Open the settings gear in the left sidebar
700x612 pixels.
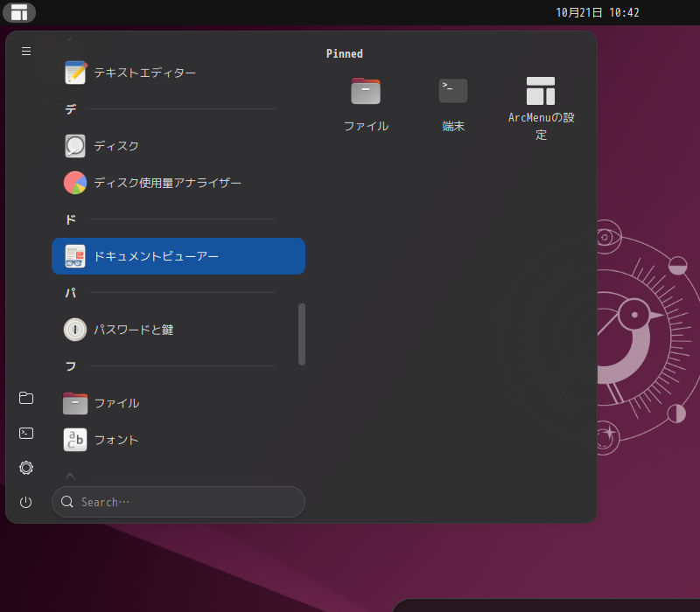[x=25, y=468]
